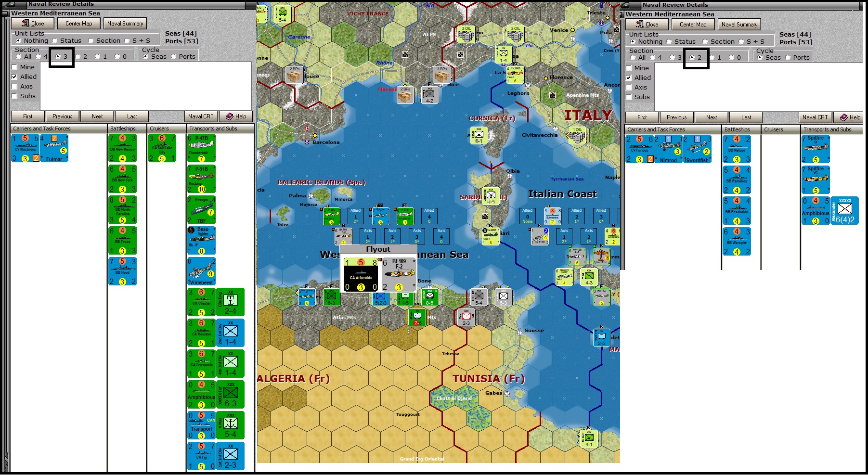Open Naval Summary from left panel

click(125, 24)
